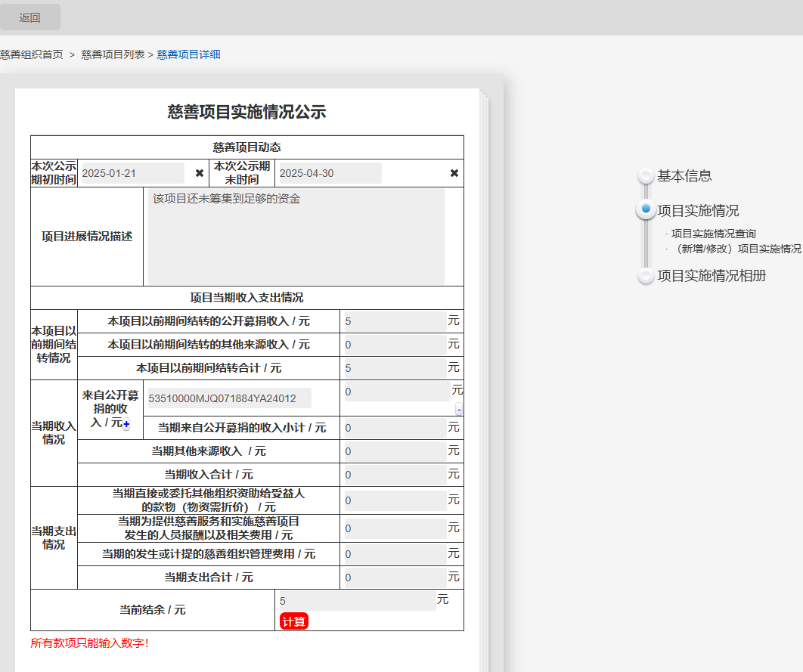Navigate to 慈善项目列表 breadcrumb link

pyautogui.click(x=113, y=54)
